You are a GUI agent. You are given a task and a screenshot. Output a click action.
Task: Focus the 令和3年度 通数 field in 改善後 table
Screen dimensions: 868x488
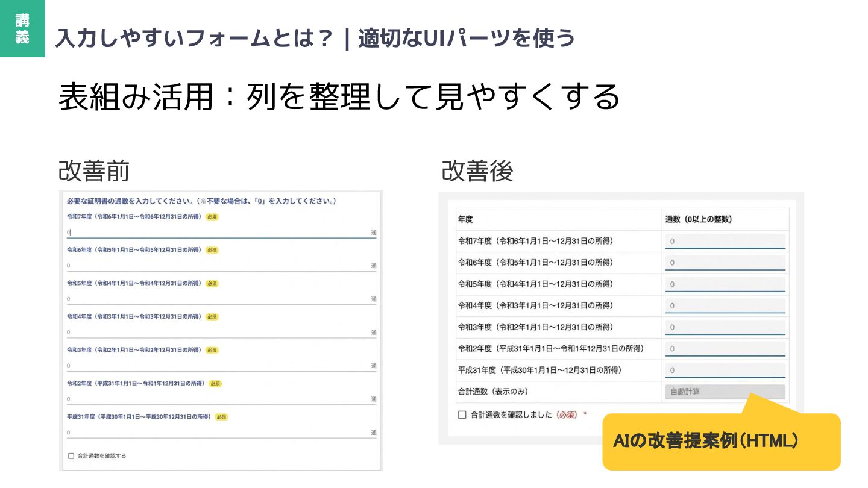[x=725, y=327]
